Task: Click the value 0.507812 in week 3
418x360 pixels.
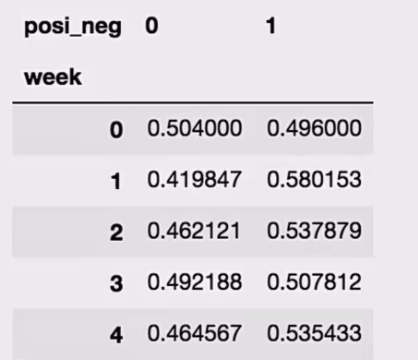Action: pyautogui.click(x=314, y=282)
